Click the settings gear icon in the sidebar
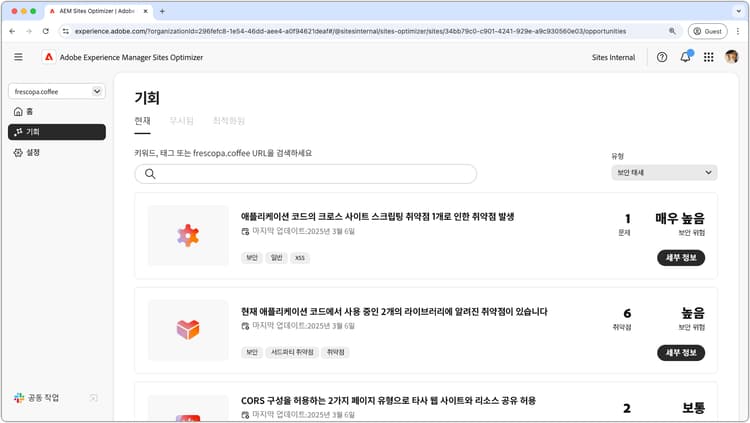The height and width of the screenshot is (423, 750). coord(18,153)
